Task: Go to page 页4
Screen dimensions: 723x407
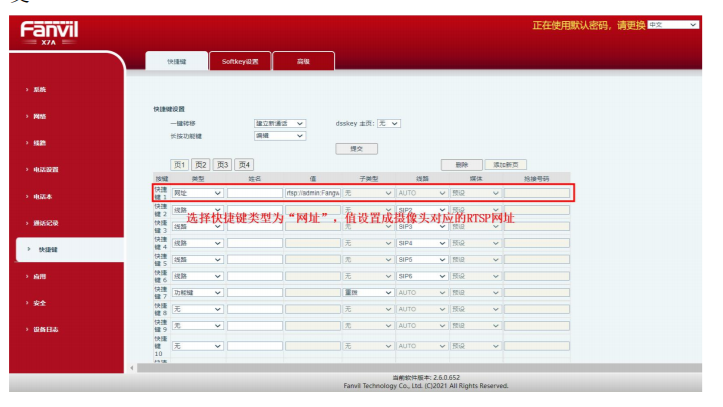Action: [244, 165]
